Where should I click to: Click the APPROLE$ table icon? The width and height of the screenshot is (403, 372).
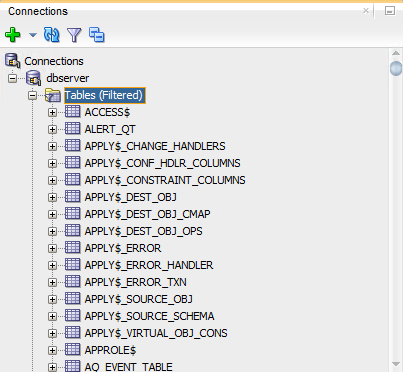(72, 350)
